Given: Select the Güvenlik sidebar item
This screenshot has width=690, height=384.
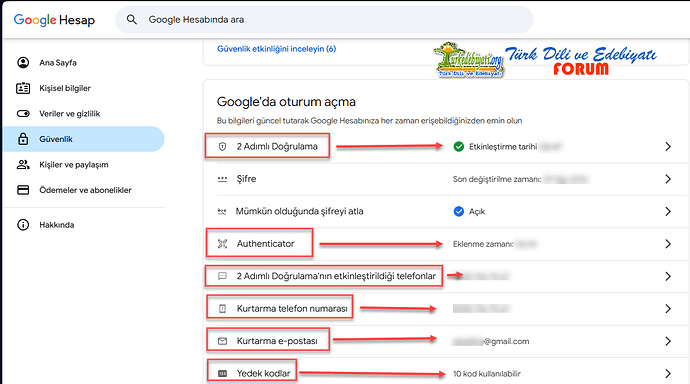Looking at the screenshot, I should point(84,139).
